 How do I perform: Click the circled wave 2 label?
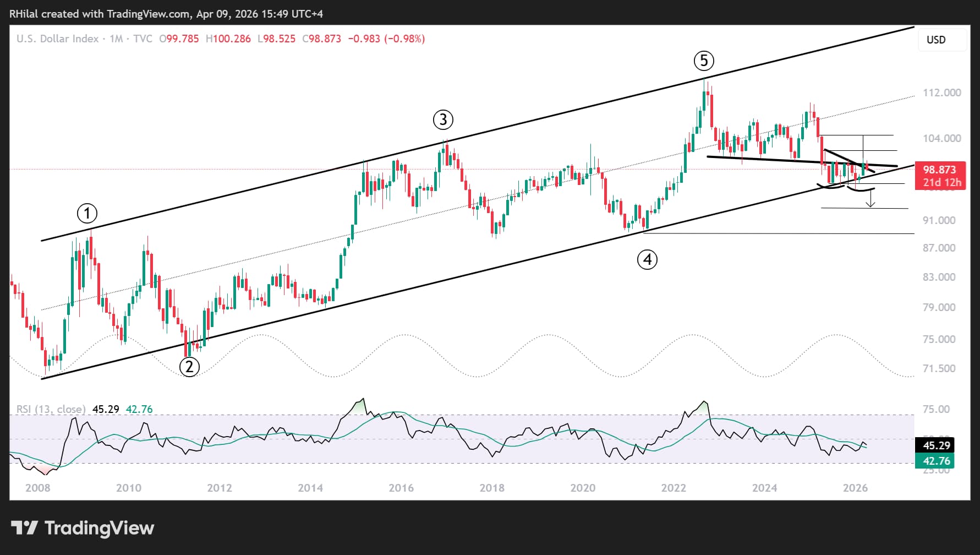point(189,367)
